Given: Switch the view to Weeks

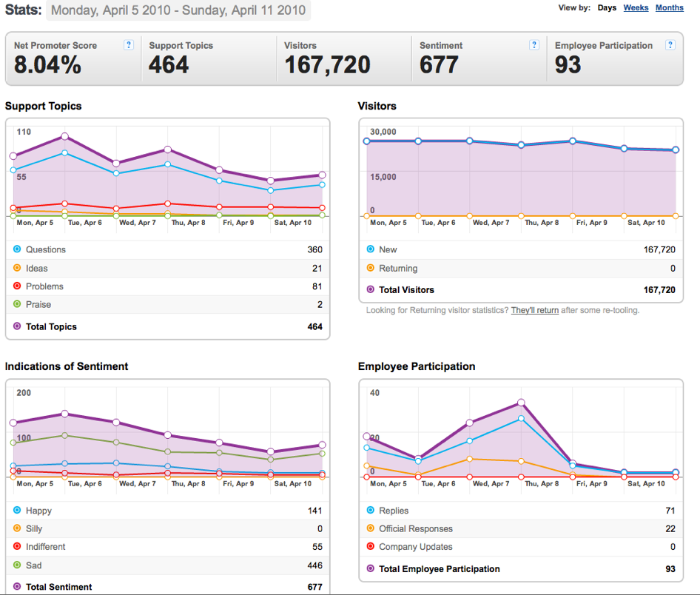Looking at the screenshot, I should tap(636, 7).
